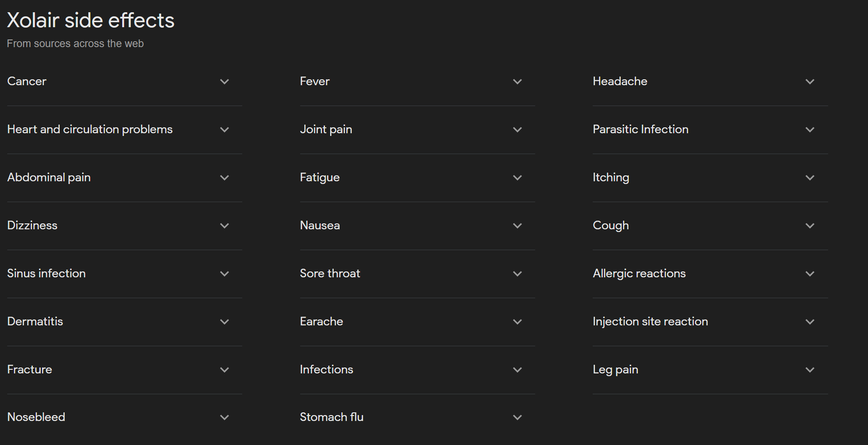Viewport: 868px width, 445px height.
Task: Expand the Fever entry
Action: (x=518, y=82)
